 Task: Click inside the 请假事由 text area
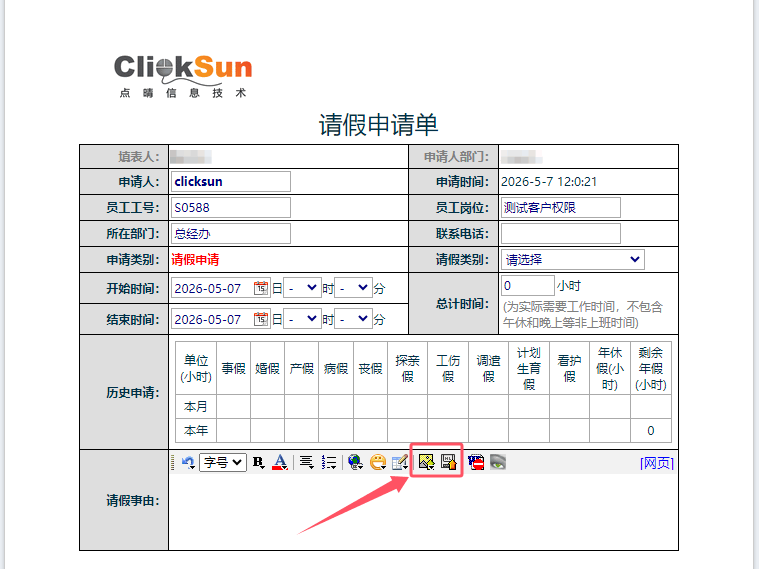click(423, 511)
